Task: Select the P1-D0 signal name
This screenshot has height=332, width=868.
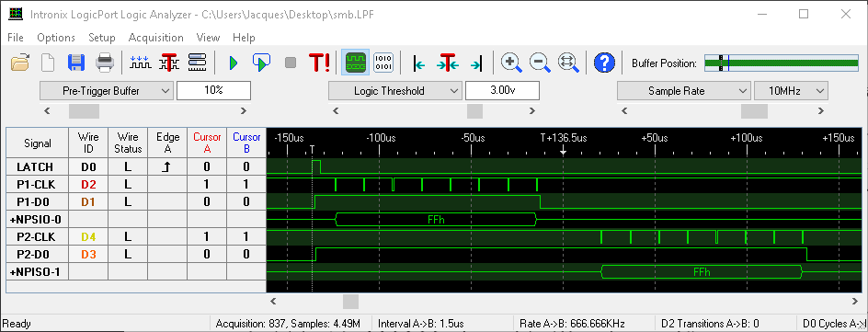Action: pos(37,202)
